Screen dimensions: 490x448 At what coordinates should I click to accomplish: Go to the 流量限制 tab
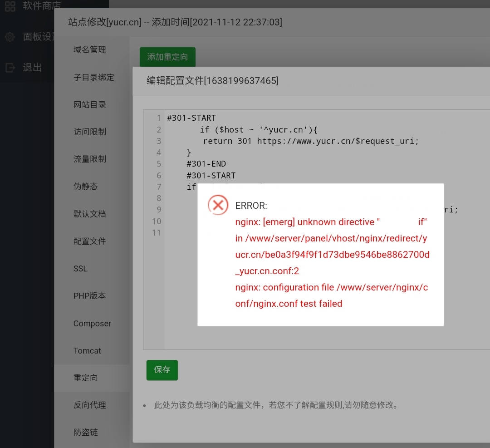pyautogui.click(x=90, y=159)
